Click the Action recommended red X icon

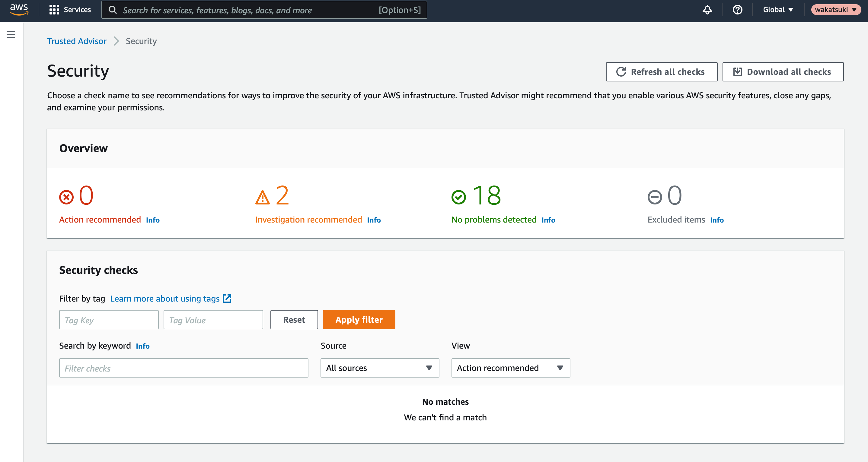tap(66, 197)
